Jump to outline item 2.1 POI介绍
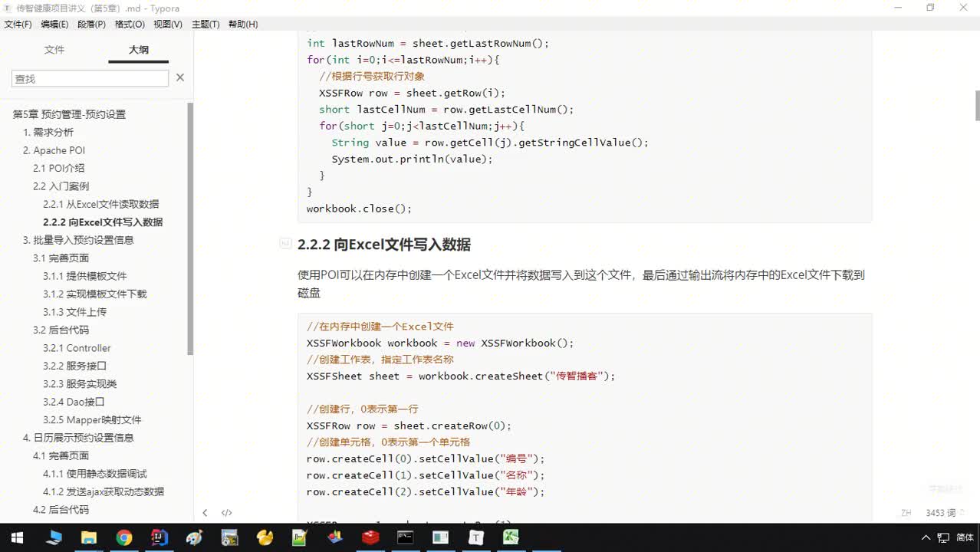This screenshot has width=980, height=552. coord(58,168)
